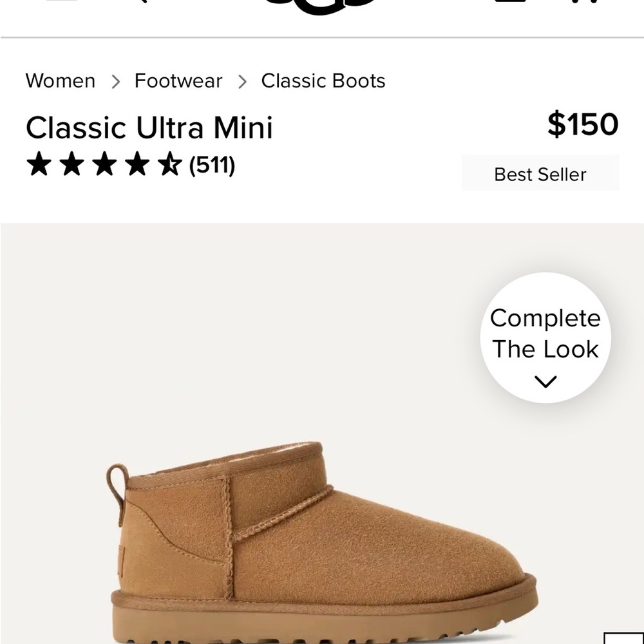
Task: Click the first rating star
Action: (37, 166)
